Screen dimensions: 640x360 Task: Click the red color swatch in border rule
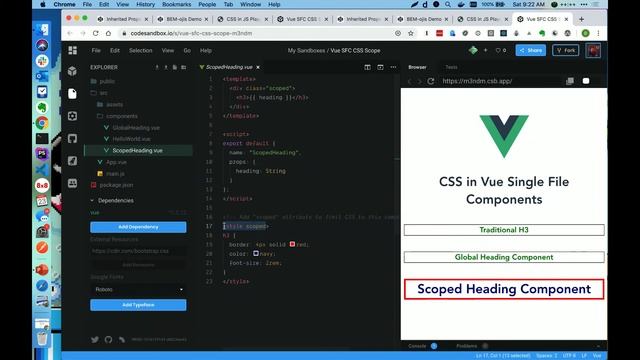coord(292,244)
